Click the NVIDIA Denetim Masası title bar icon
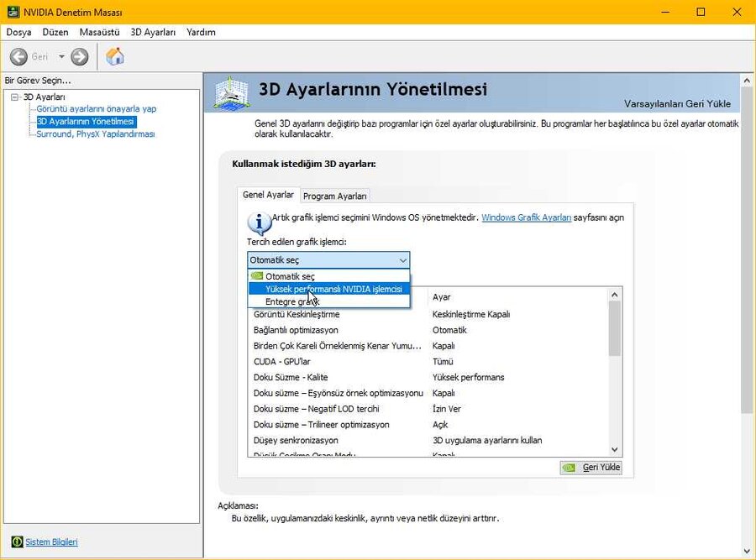Image resolution: width=756 pixels, height=560 pixels. (13, 12)
